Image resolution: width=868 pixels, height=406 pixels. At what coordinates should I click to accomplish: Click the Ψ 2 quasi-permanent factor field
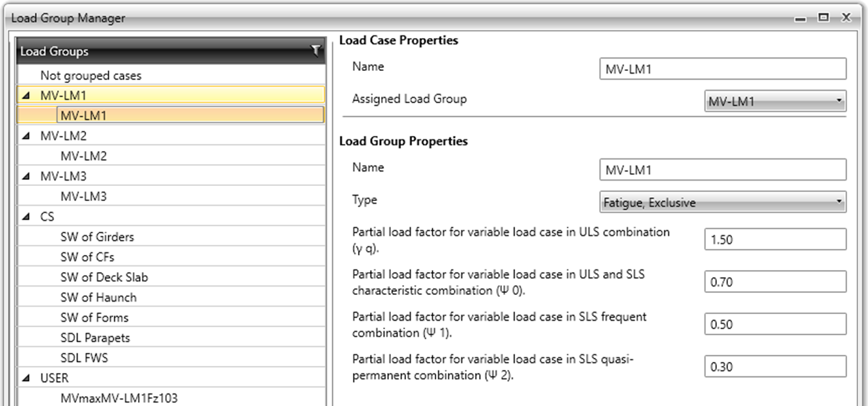[775, 367]
